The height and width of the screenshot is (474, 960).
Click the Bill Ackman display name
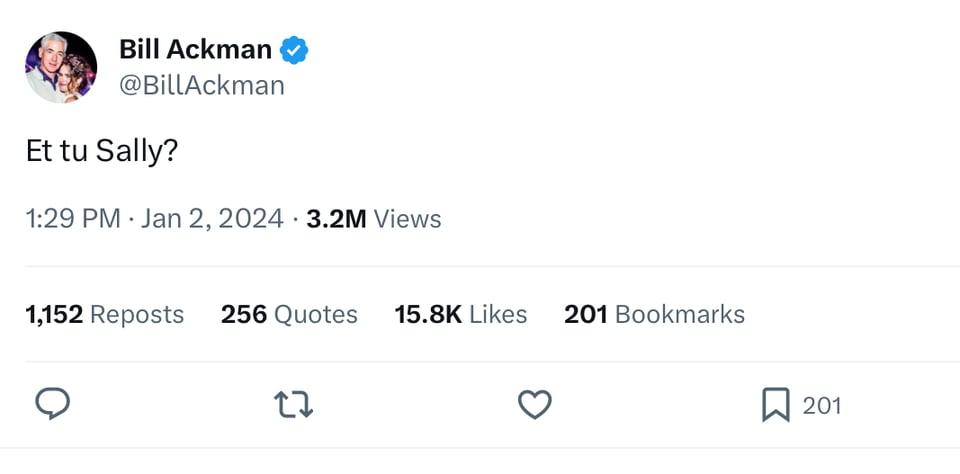[195, 49]
